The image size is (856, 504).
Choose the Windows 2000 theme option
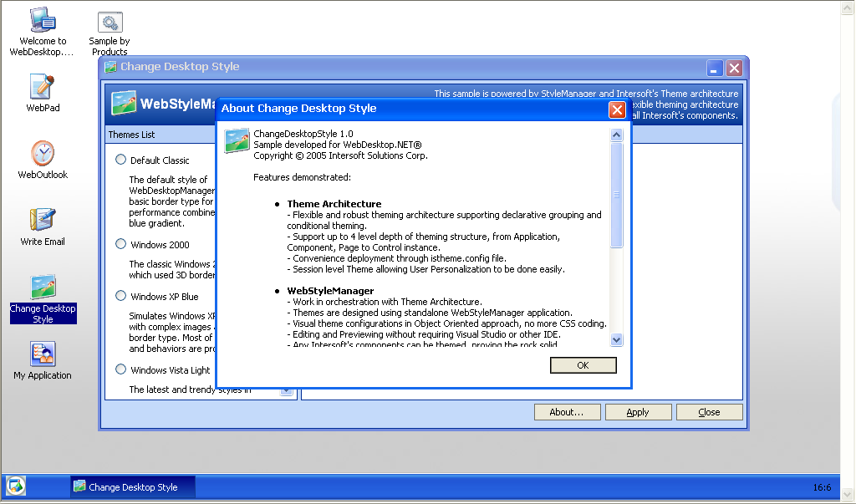coord(121,244)
